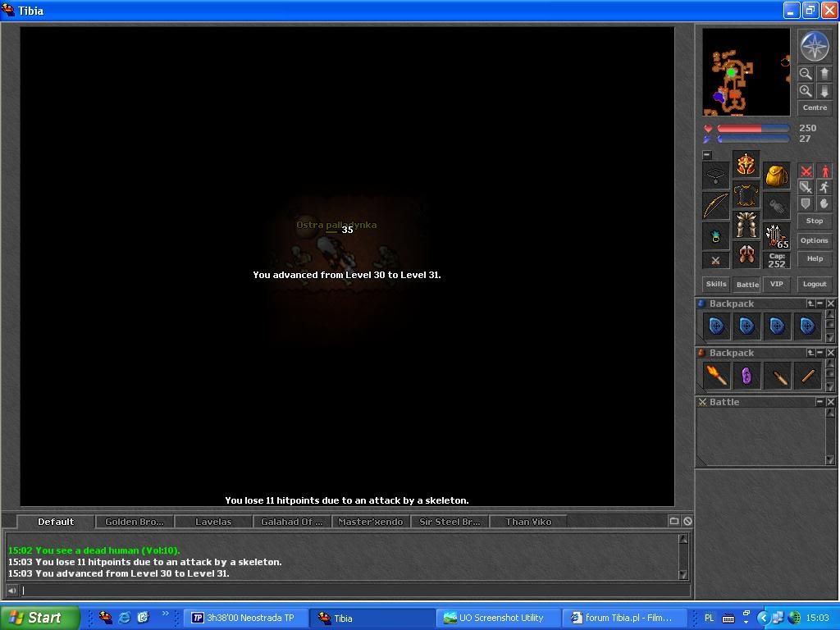This screenshot has width=840, height=630.
Task: Open the Help window
Action: pyautogui.click(x=815, y=258)
